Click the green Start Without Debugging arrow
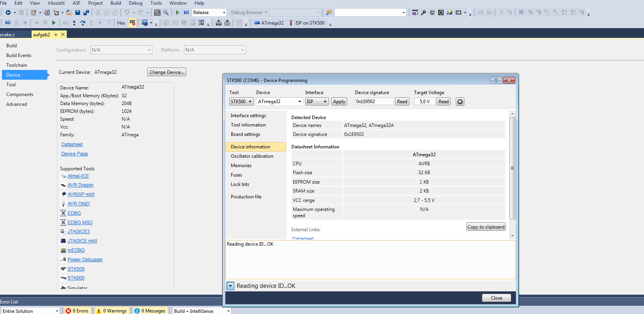Screen dimensions: 644x314 pyautogui.click(x=177, y=12)
